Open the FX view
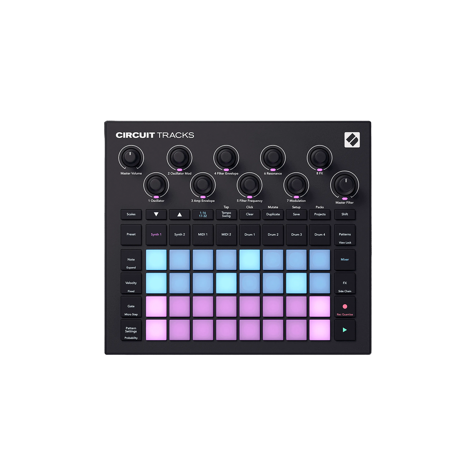476x476 pixels. click(345, 283)
